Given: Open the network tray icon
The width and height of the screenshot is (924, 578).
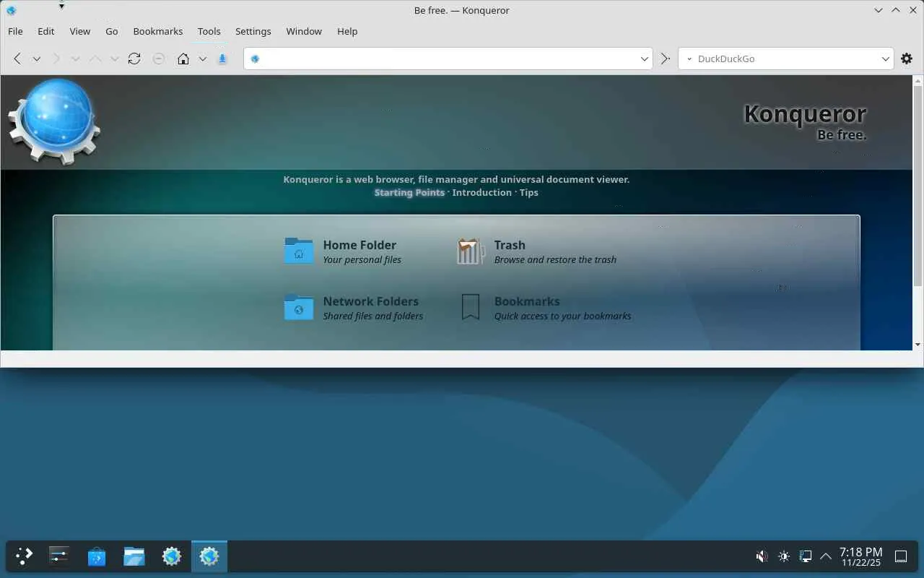Looking at the screenshot, I should coord(806,556).
